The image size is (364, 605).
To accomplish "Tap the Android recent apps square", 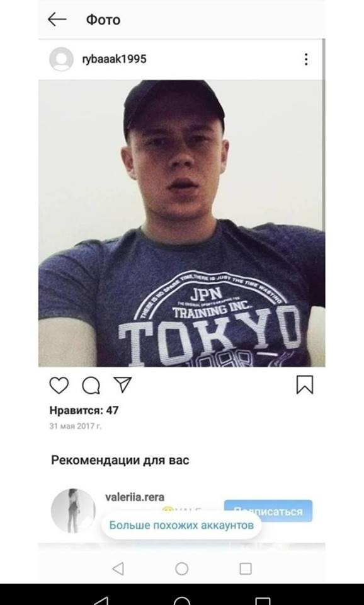I will click(246, 568).
